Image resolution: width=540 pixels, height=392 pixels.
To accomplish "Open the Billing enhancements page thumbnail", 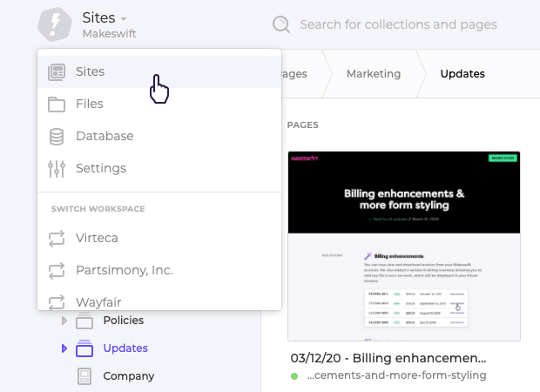I will pos(404,246).
